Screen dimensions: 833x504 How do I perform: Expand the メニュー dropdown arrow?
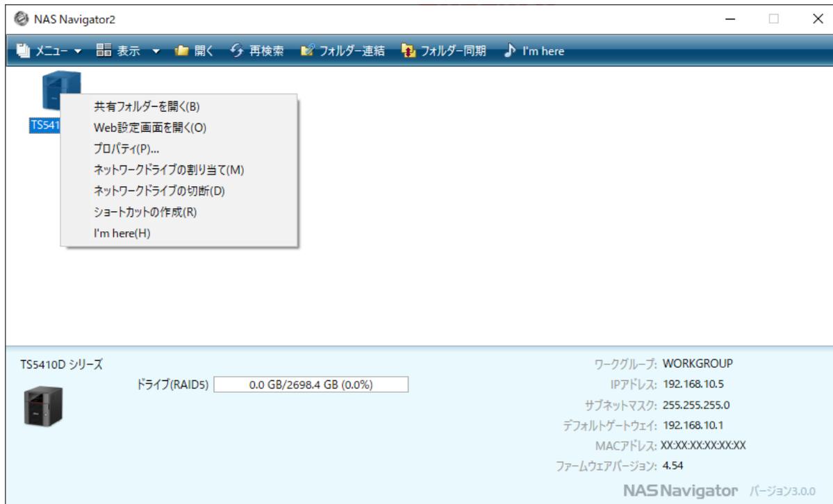78,51
